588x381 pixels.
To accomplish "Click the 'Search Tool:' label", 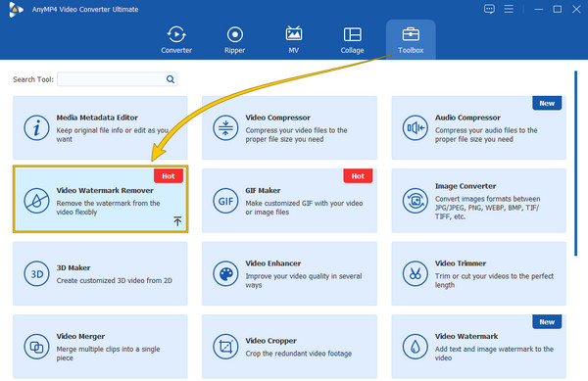I will point(33,79).
